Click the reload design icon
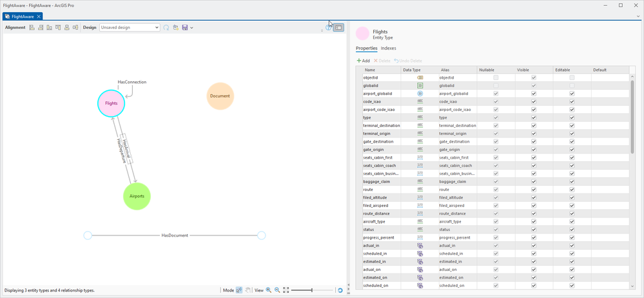Viewport: 644px width, 298px height. click(166, 28)
